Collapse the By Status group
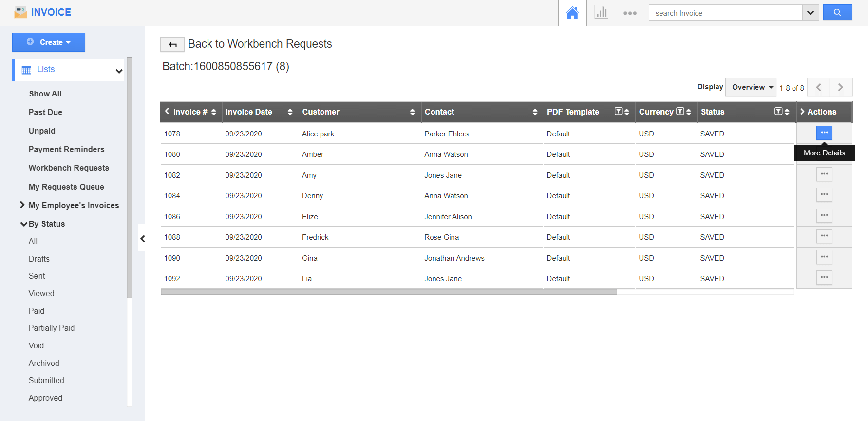 (x=23, y=224)
